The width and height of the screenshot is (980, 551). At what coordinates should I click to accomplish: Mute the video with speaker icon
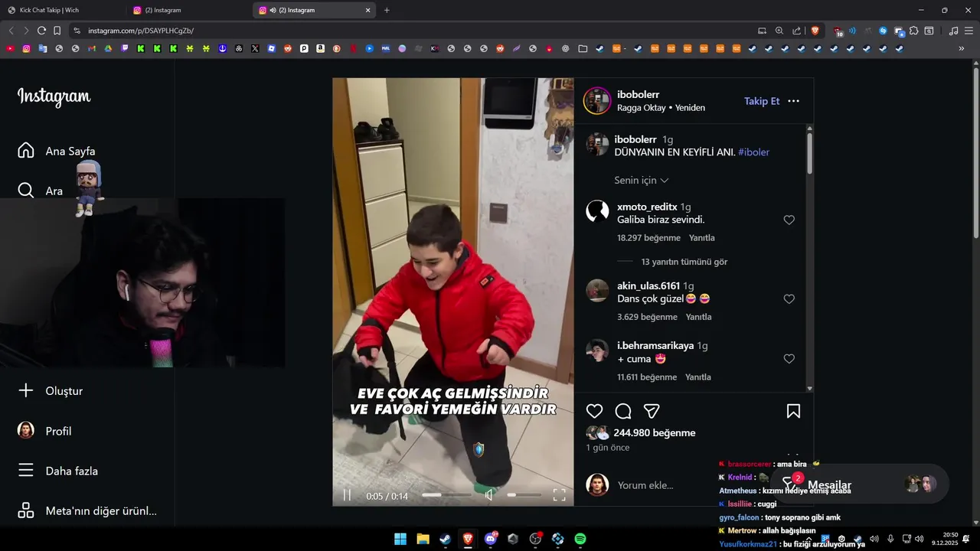[488, 495]
